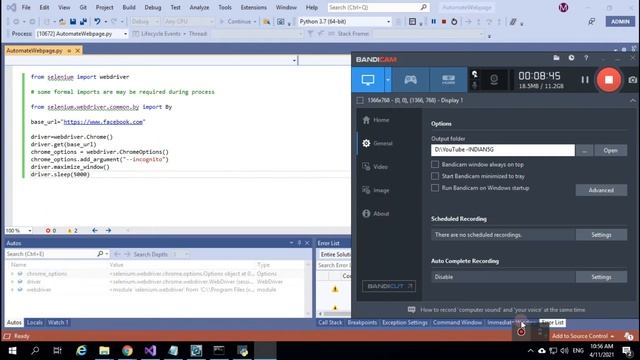
Task: Open the Windows Start menu
Action: click(x=12, y=351)
